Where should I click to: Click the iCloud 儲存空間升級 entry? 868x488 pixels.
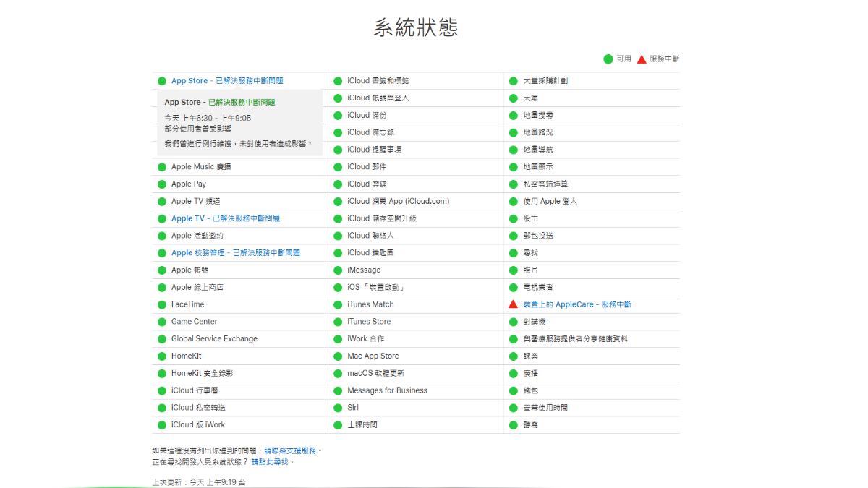382,218
